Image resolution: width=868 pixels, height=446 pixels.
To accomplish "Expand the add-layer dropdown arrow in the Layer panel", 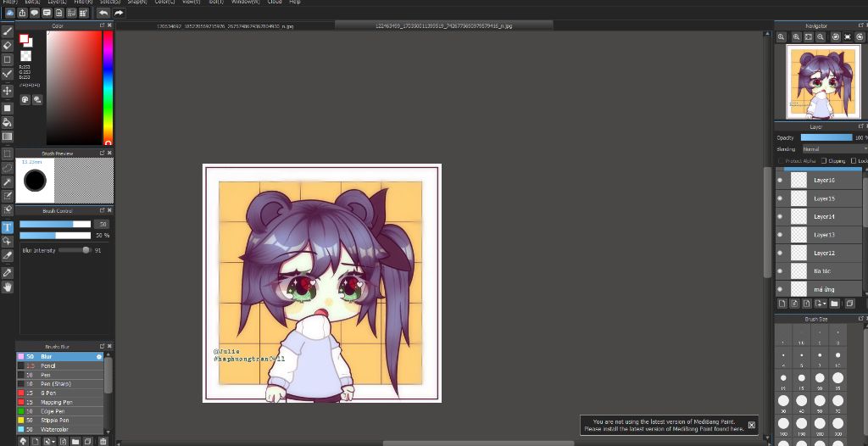I will point(824,304).
